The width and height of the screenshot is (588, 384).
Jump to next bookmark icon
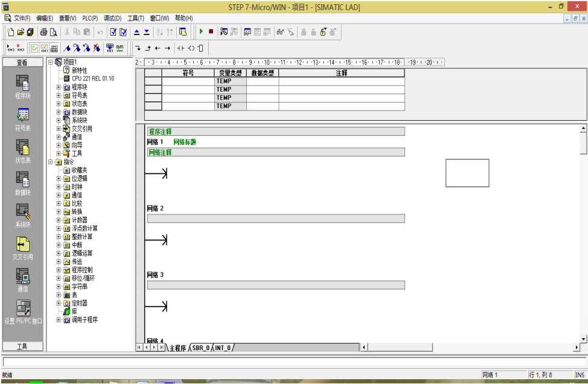77,48
